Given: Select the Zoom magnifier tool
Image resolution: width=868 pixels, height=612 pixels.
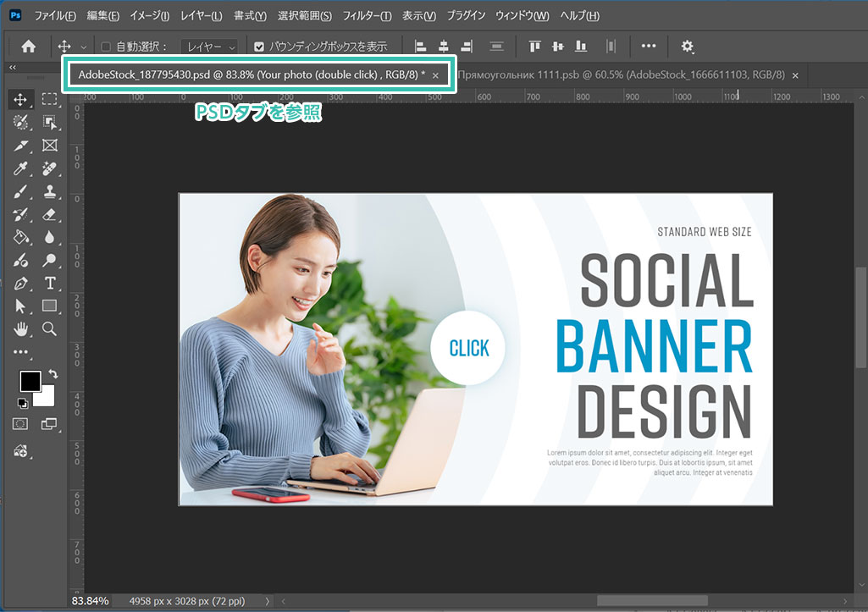Looking at the screenshot, I should pos(49,329).
